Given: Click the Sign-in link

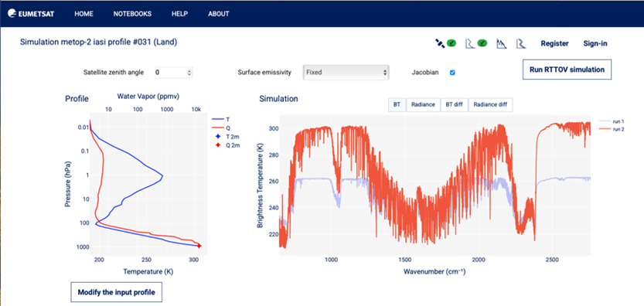Looking at the screenshot, I should 595,43.
